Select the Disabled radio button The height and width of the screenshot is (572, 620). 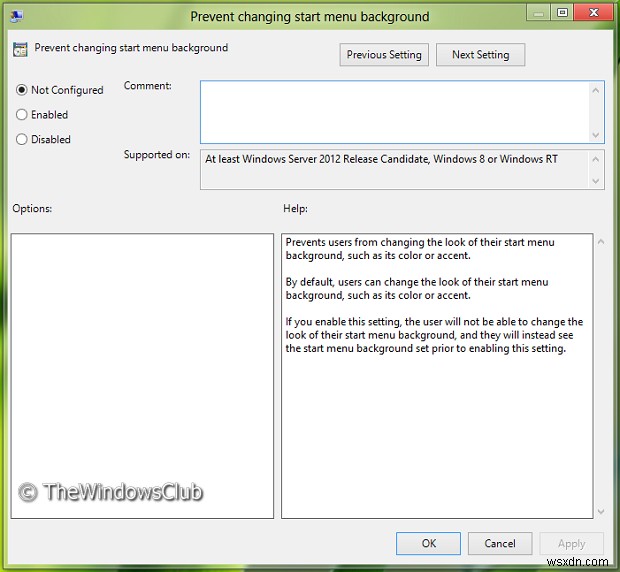(22, 139)
